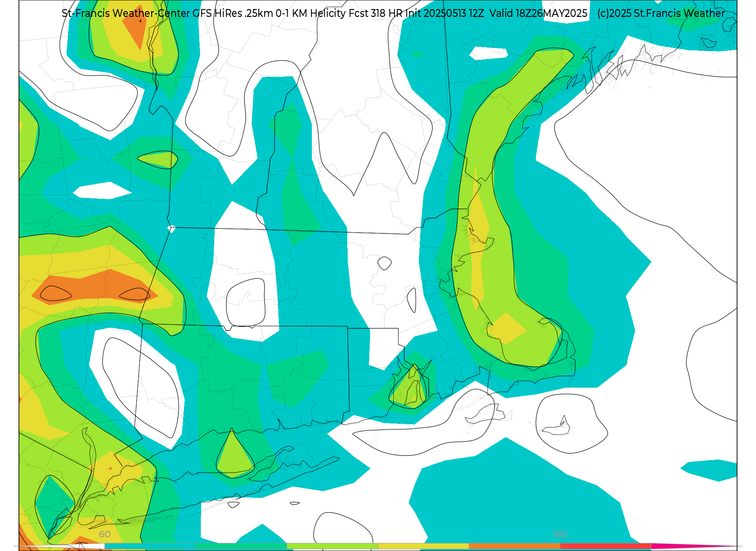Click the red segment of the legend color bar
The image size is (756, 551).
pyautogui.click(x=605, y=546)
